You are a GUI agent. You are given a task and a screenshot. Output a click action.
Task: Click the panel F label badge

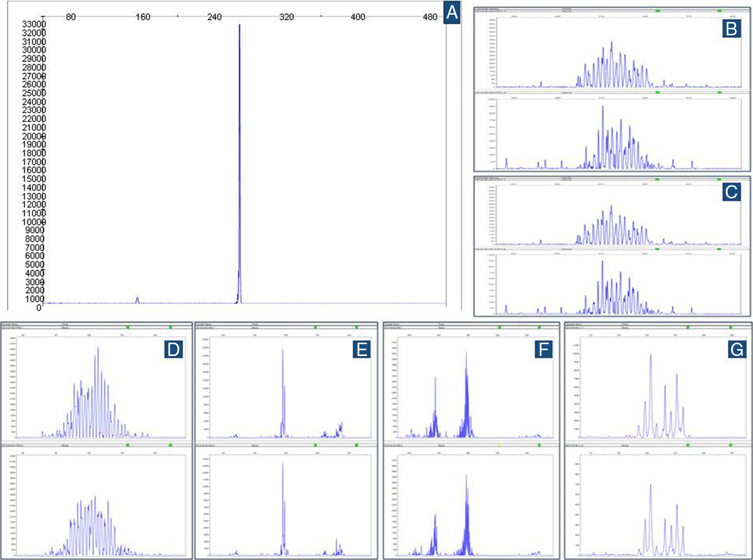[544, 350]
